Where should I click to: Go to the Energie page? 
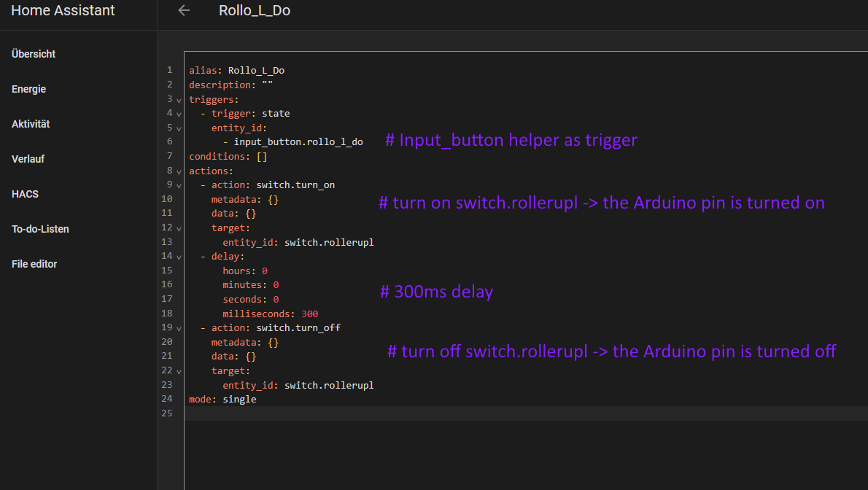tap(29, 89)
